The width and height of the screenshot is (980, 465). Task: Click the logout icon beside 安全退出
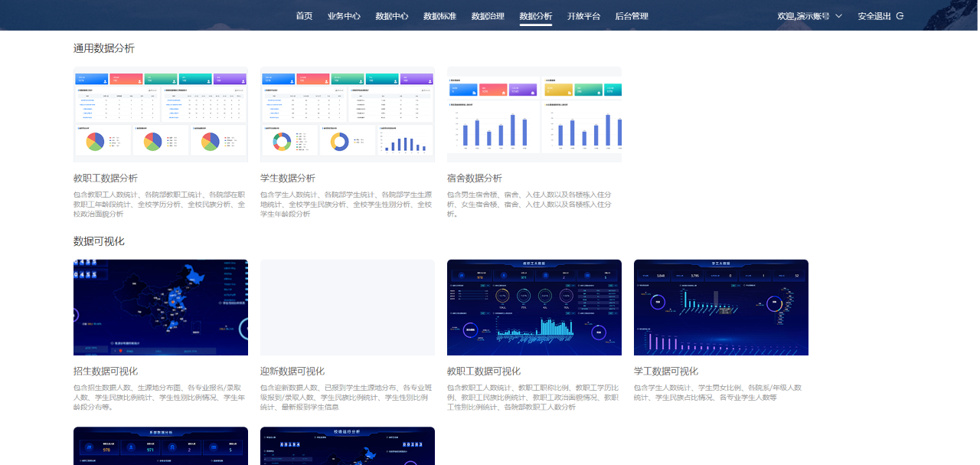(x=900, y=16)
